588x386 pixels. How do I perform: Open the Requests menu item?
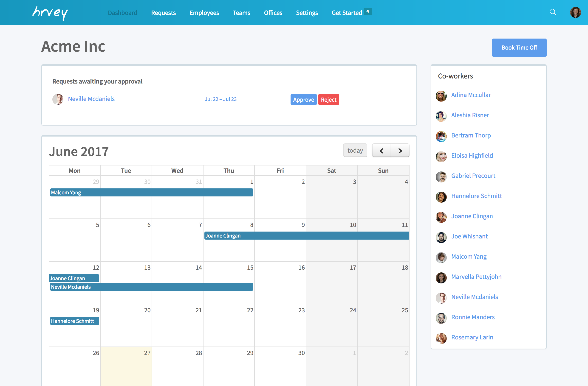click(163, 13)
